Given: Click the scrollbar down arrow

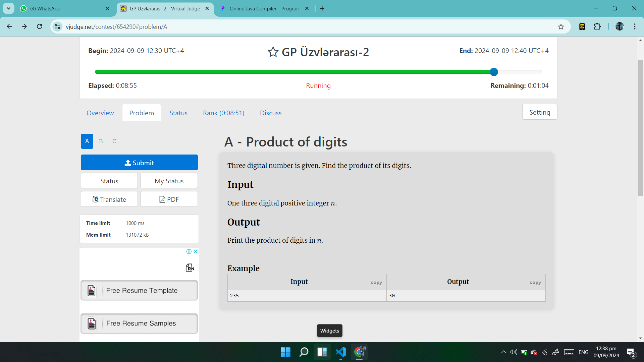Looking at the screenshot, I should [640, 339].
